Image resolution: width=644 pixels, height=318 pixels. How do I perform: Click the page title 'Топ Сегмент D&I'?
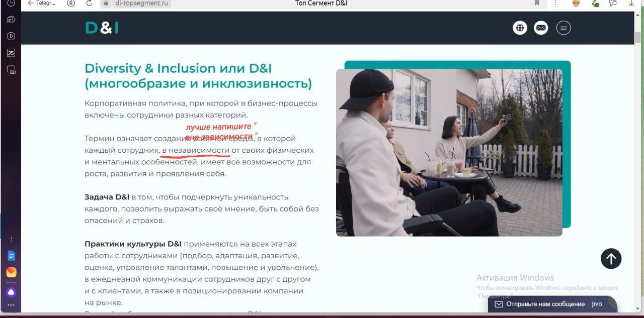point(321,3)
